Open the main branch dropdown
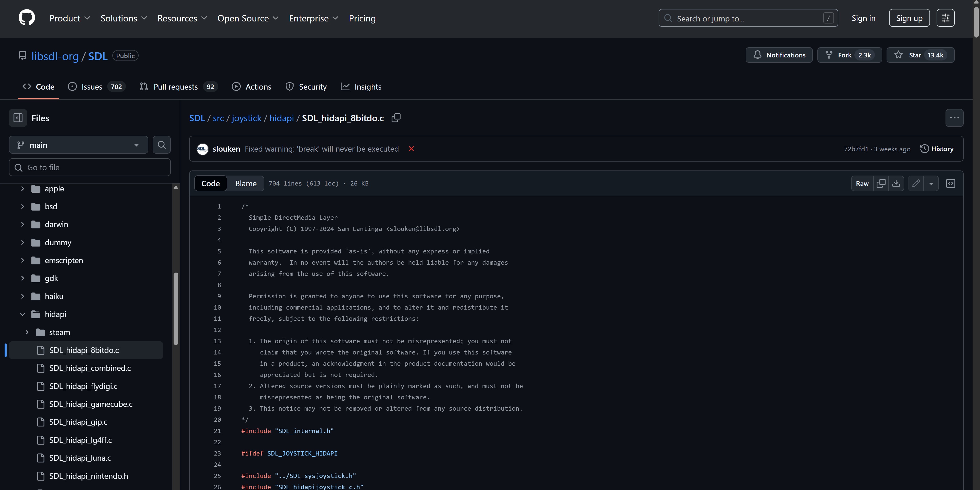 point(78,145)
